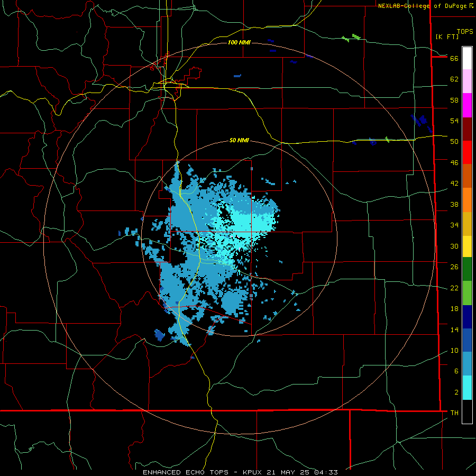Select the gold legend swatch

[467, 224]
